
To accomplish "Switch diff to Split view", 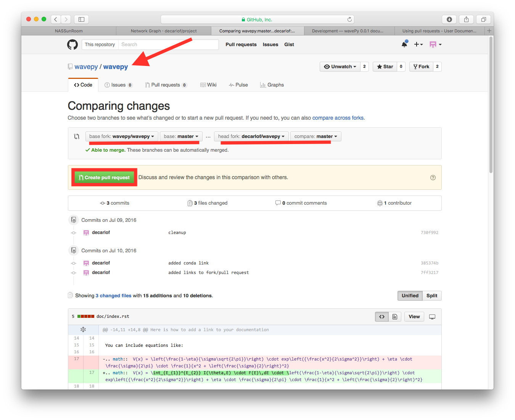I will coord(432,296).
